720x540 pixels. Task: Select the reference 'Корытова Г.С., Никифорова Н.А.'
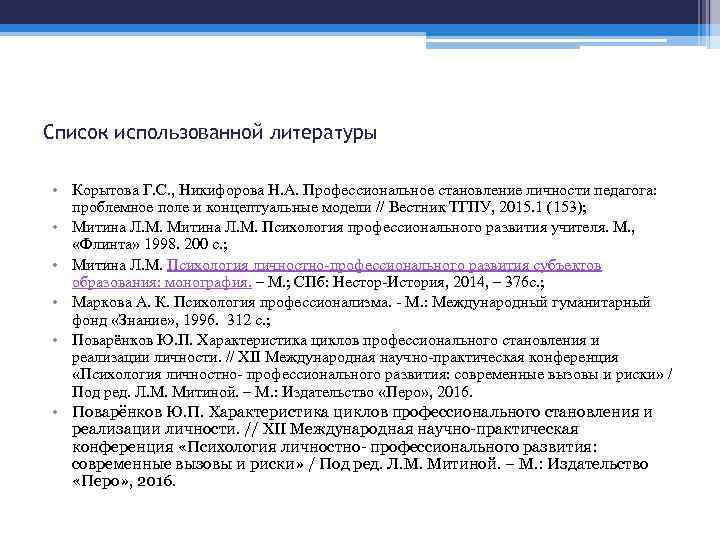tap(186, 190)
